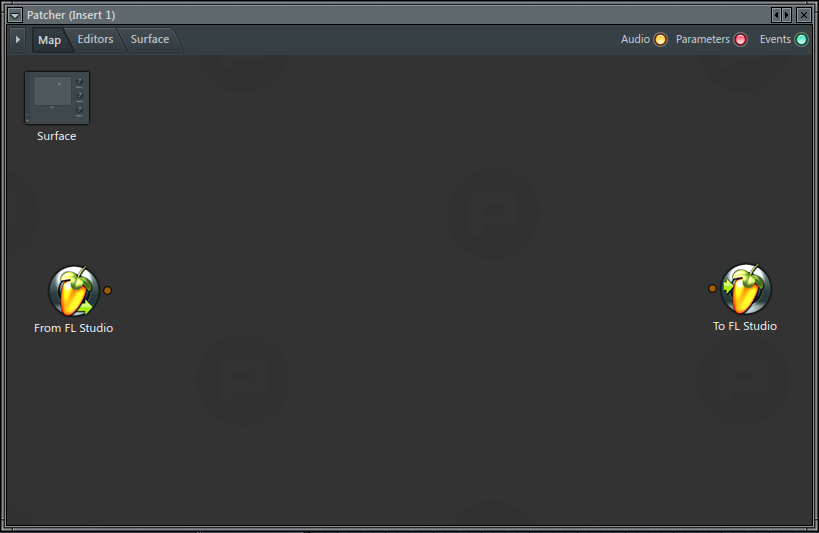Click the previous preset left arrow
819x533 pixels.
pyautogui.click(x=776, y=15)
